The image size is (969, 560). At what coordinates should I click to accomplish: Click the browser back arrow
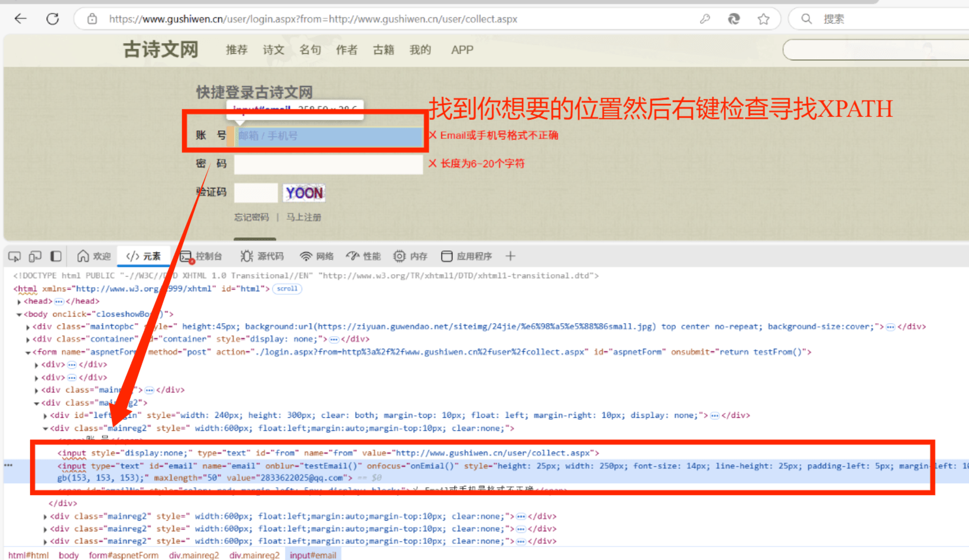21,19
